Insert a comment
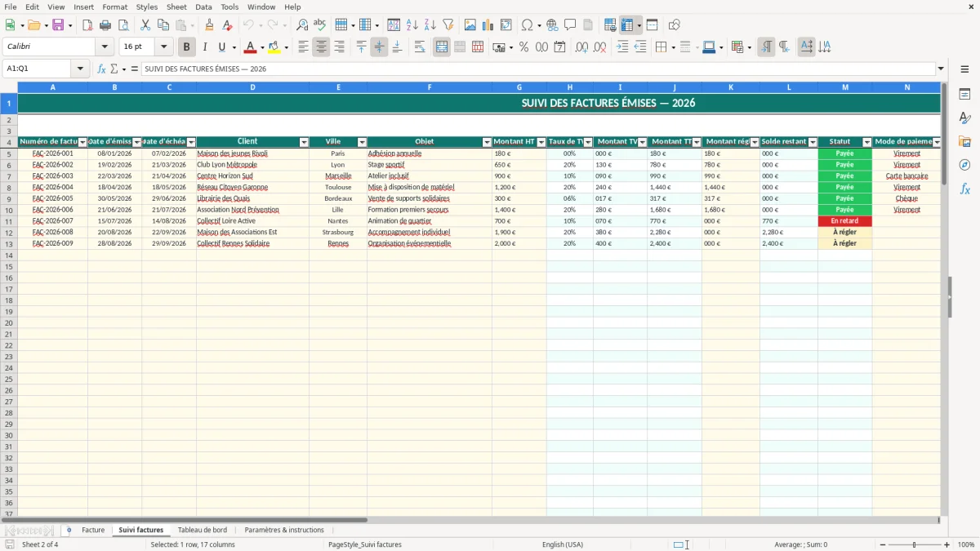980x551 pixels. [570, 25]
